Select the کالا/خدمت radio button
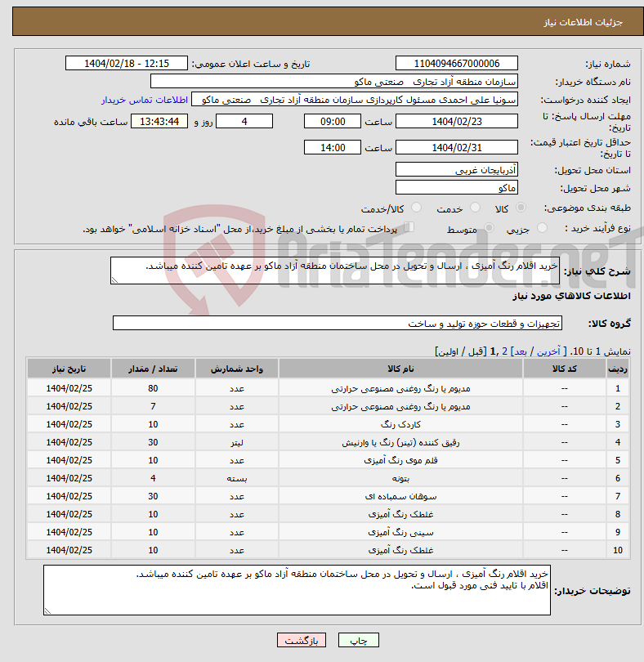This screenshot has height=662, width=644. click(416, 208)
